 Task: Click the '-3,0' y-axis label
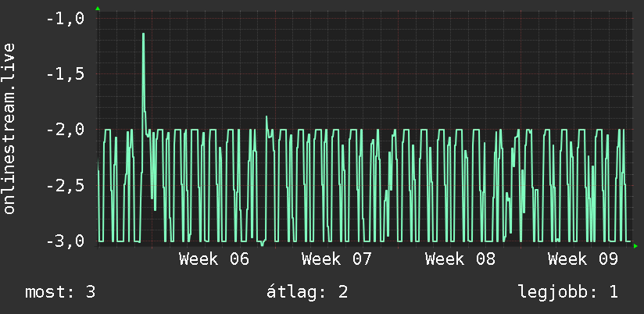pos(66,241)
